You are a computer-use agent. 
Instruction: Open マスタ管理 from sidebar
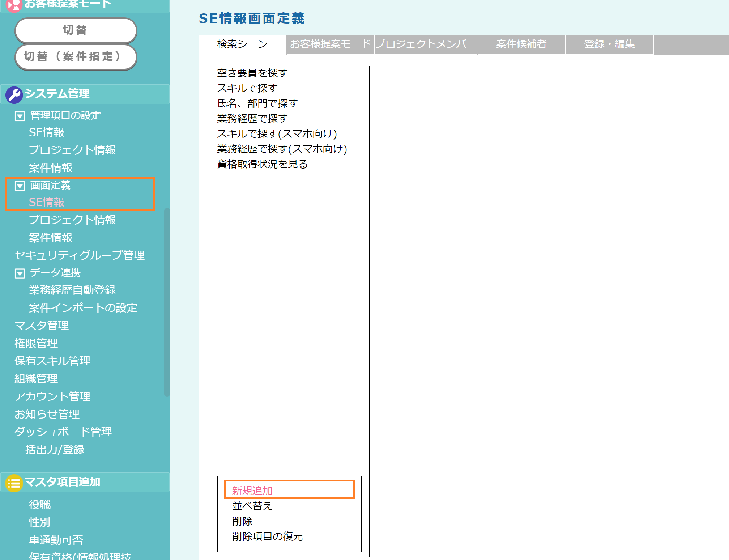click(42, 325)
